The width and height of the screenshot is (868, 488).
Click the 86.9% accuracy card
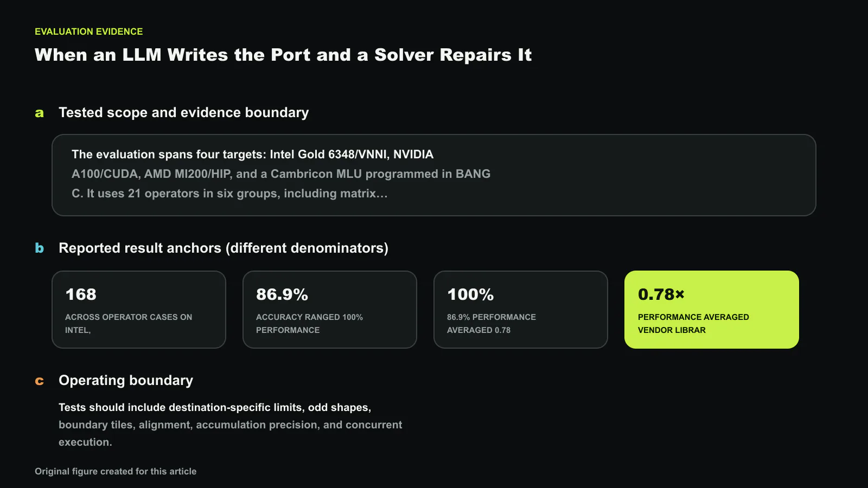pyautogui.click(x=330, y=310)
